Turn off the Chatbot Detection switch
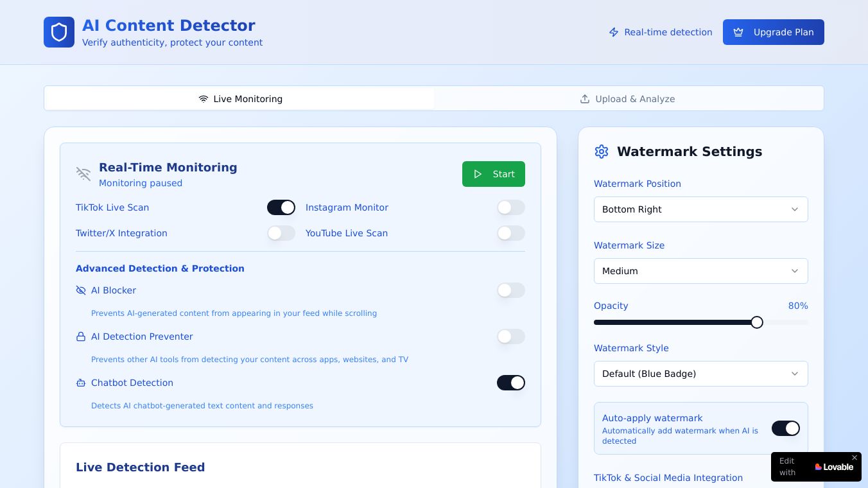 coord(511,383)
